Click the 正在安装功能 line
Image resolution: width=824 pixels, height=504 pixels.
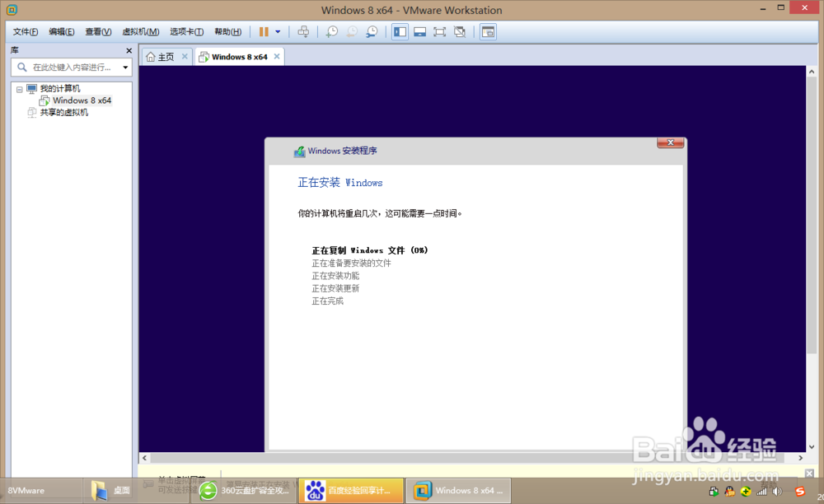335,276
